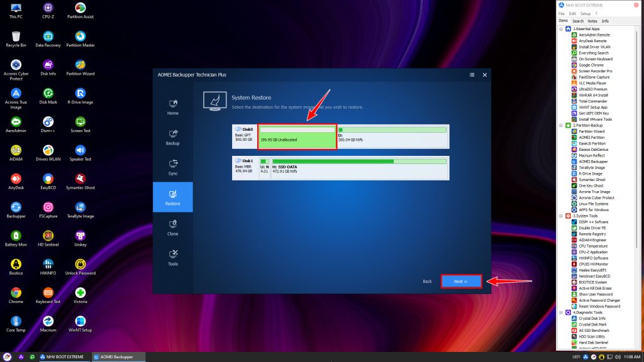Screen dimensions: 644x362
Task: Select Everything Search in the tree
Action: point(594,53)
